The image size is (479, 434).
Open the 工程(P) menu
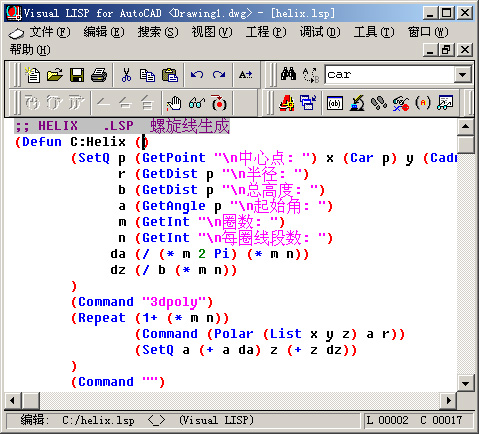266,32
